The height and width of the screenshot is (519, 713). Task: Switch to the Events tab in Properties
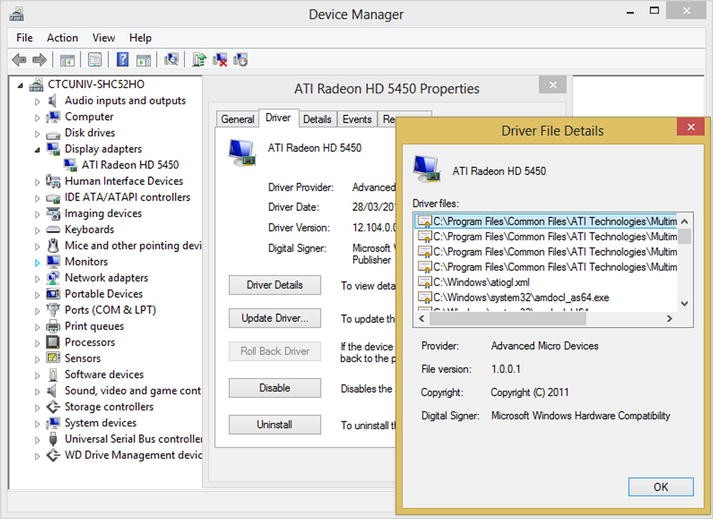click(357, 119)
